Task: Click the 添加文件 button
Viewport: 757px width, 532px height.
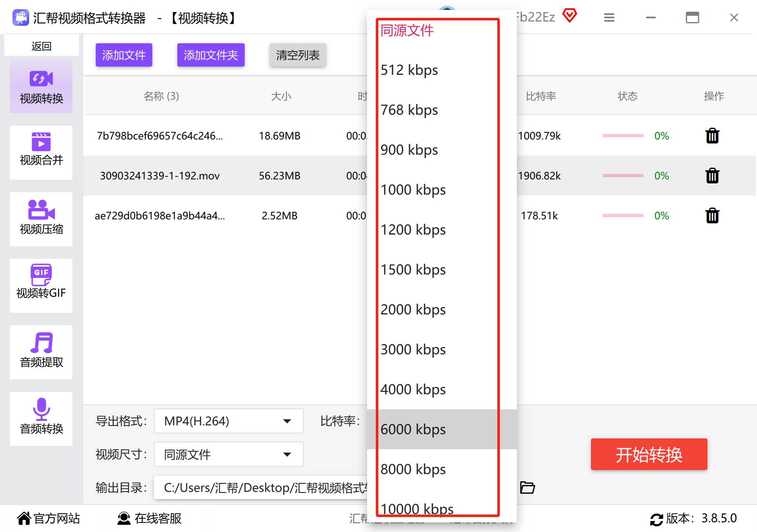Action: 124,55
